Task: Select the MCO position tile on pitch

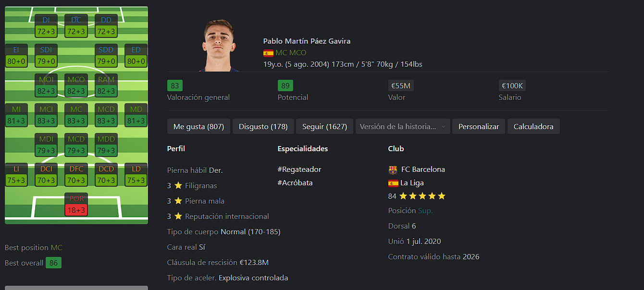Action: pos(76,85)
